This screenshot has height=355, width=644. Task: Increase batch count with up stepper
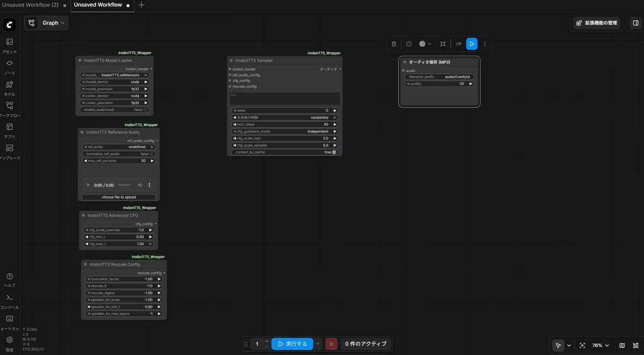[x=267, y=341]
